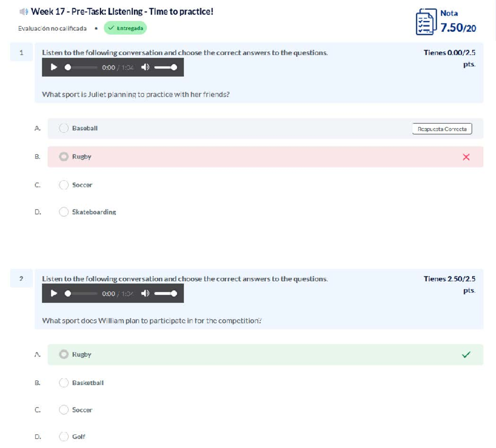Click the green checkmark on Rugby answer
The image size is (496, 448).
(466, 354)
